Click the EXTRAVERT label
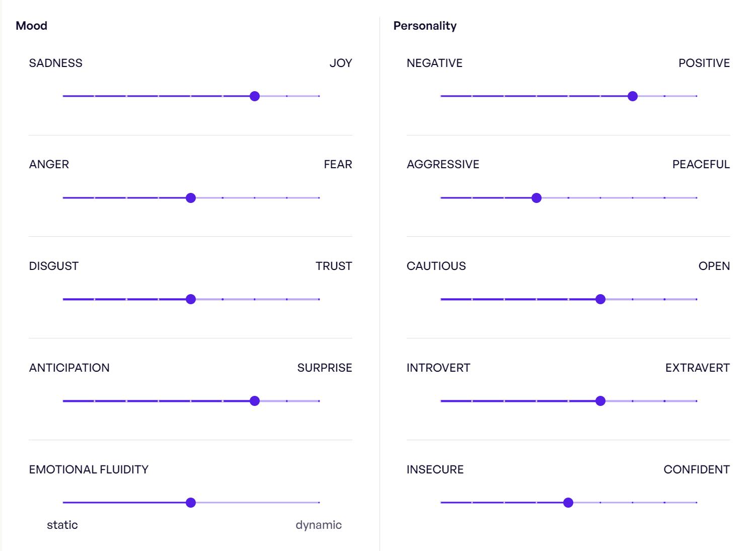The image size is (756, 551). tap(697, 368)
